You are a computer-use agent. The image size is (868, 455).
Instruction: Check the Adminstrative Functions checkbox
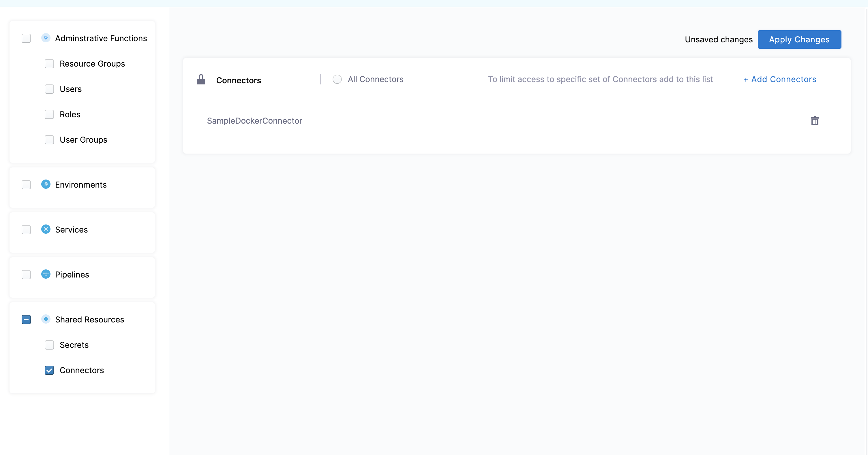tap(26, 38)
